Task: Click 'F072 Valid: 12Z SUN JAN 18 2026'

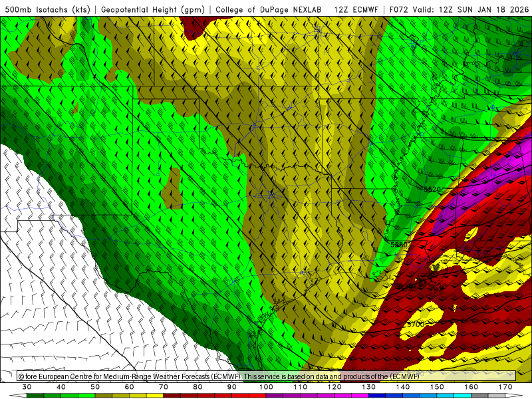Action: click(x=459, y=9)
